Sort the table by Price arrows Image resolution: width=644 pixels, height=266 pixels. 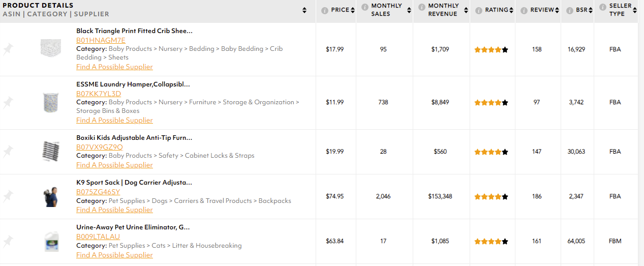tap(353, 10)
